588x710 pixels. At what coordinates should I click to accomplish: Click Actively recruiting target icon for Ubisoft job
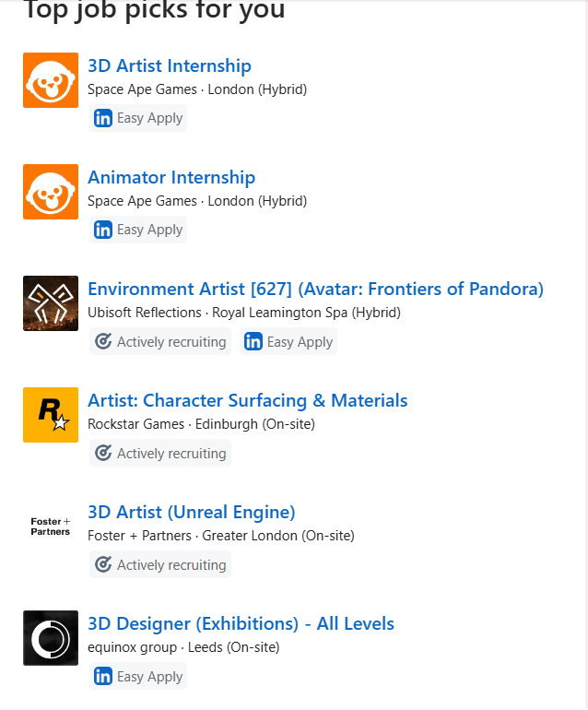pos(103,341)
